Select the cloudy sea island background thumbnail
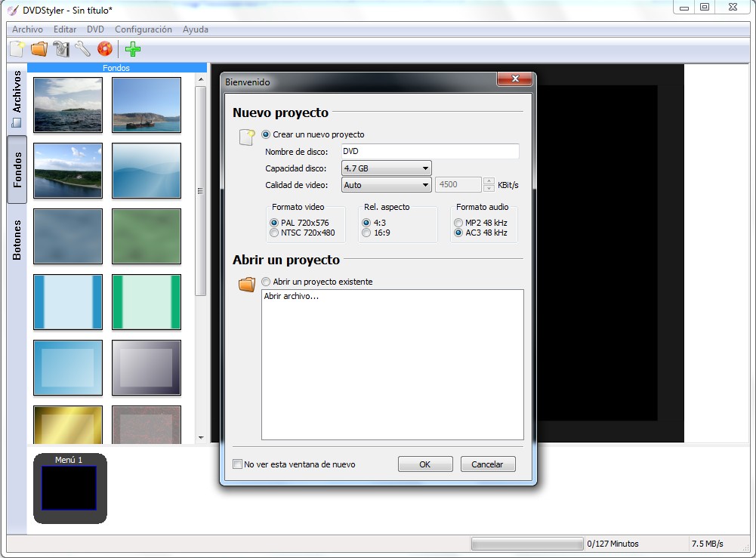 pos(68,104)
